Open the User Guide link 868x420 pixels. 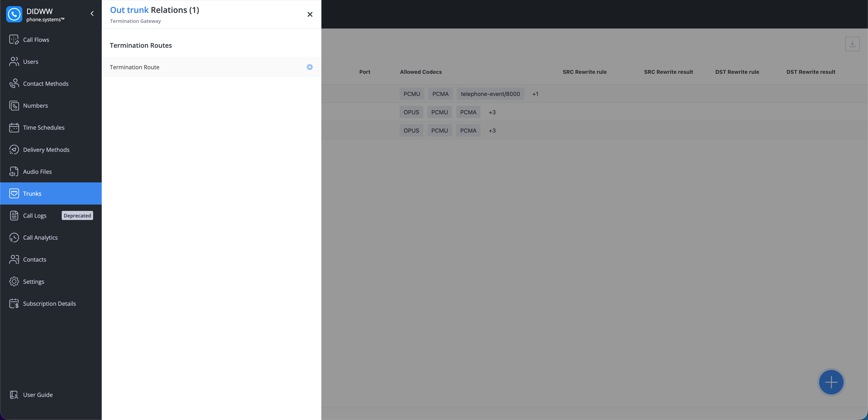(x=38, y=395)
